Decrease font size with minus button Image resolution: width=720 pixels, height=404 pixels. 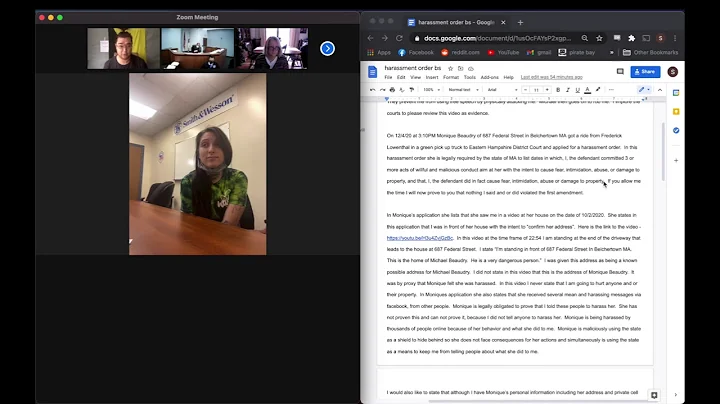pyautogui.click(x=525, y=90)
